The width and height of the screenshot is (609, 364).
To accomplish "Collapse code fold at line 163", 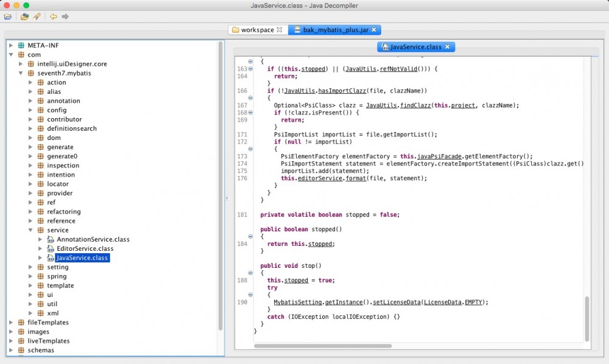I will pyautogui.click(x=250, y=69).
